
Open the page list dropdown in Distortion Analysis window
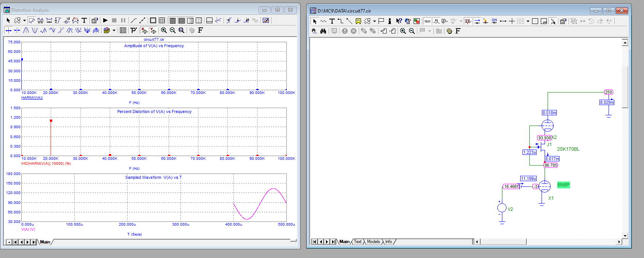[9, 242]
